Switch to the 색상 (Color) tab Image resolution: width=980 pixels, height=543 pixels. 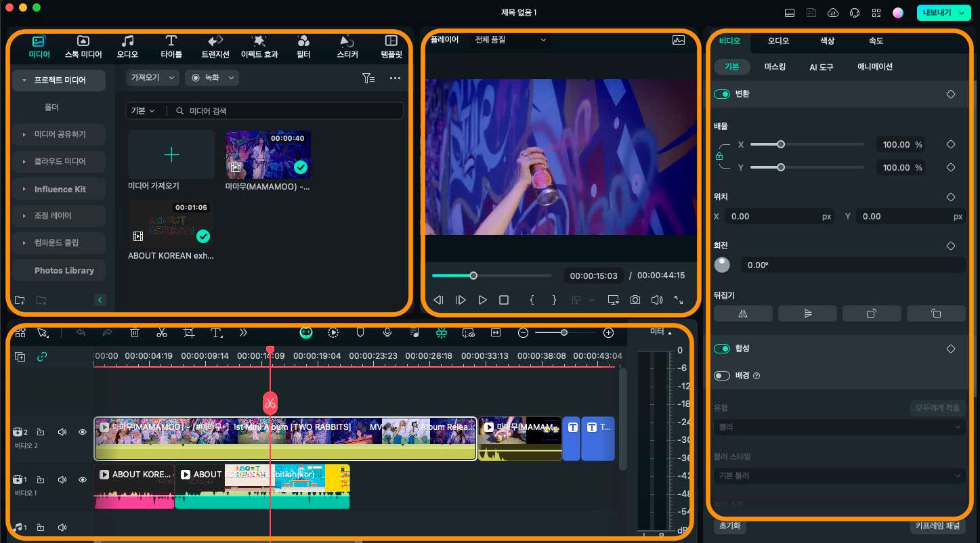tap(828, 41)
